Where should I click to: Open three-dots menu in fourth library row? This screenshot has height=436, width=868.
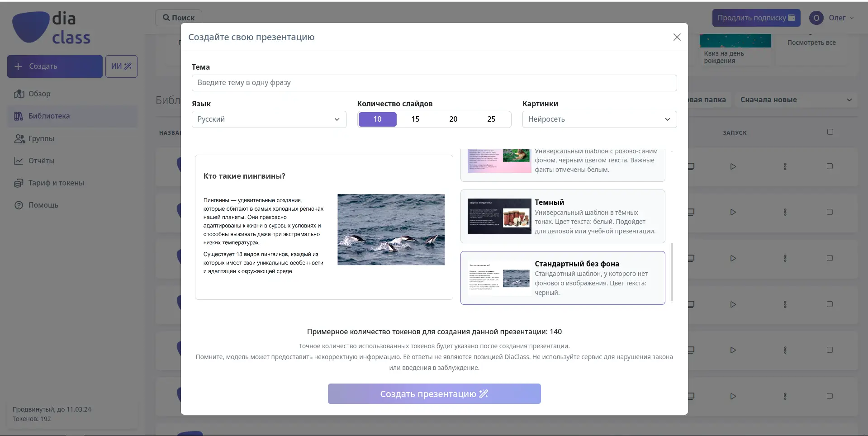point(785,305)
